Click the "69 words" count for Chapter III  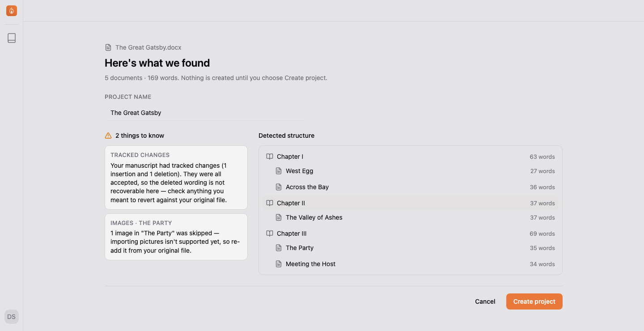[x=542, y=233]
